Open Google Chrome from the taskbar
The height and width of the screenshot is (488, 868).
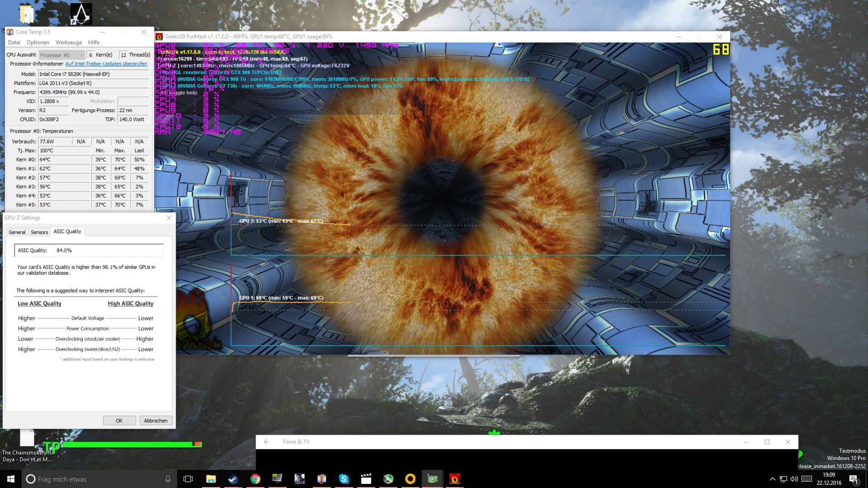point(255,479)
